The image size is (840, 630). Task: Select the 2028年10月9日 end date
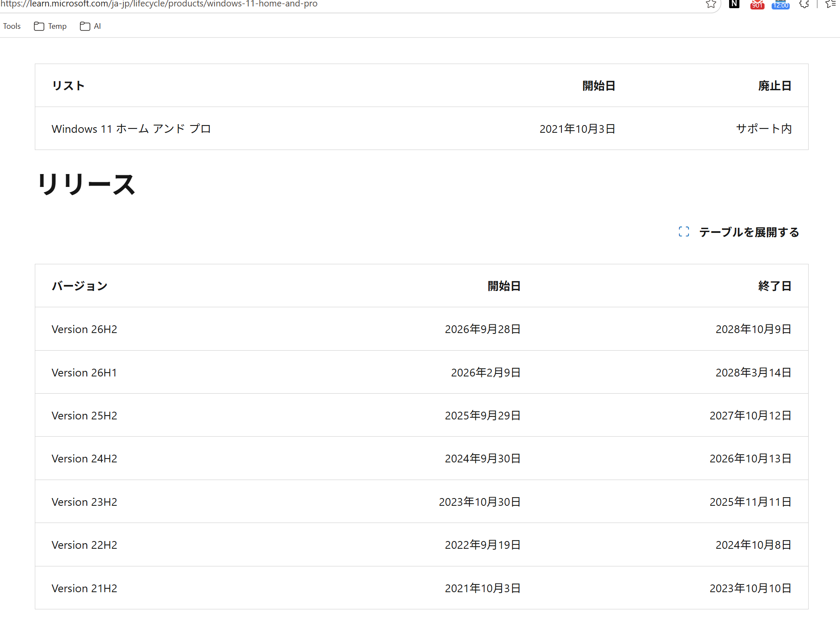tap(754, 329)
